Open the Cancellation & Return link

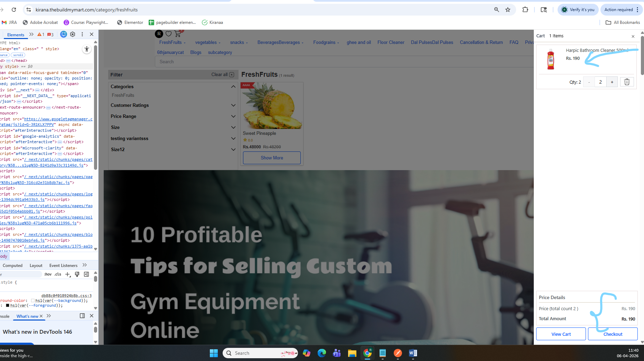coord(481,42)
